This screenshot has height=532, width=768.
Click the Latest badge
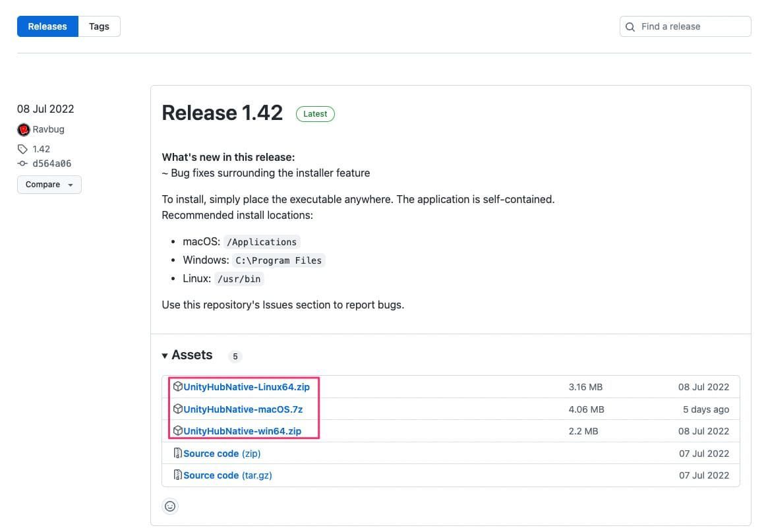coord(315,113)
